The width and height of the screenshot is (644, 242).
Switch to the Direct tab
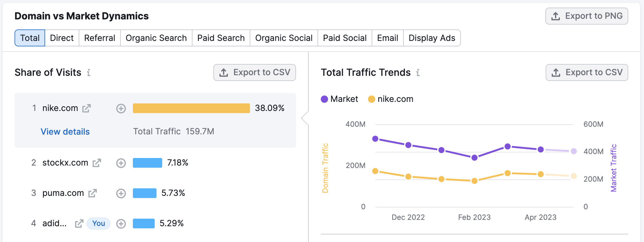[x=62, y=38]
